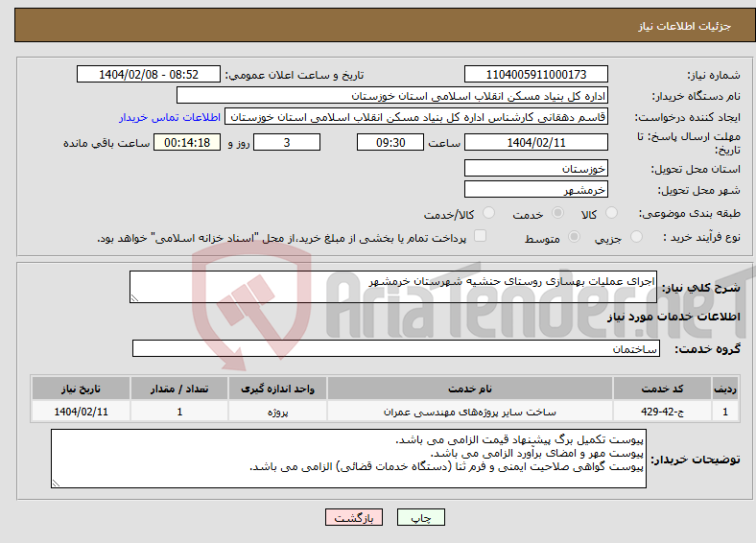This screenshot has height=543, width=756.
Task: Click the deadline time field 09:30
Action: coord(390,143)
